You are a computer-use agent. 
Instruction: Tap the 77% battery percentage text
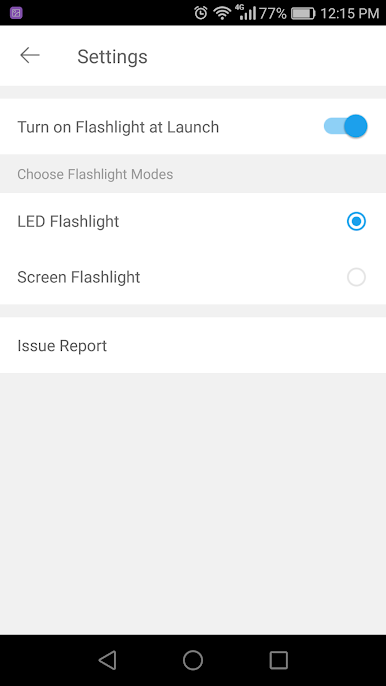coord(273,13)
